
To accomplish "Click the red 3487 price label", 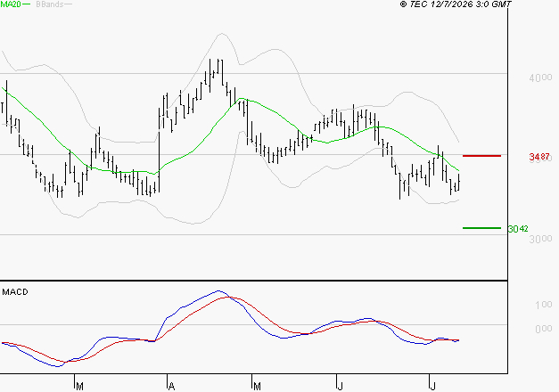I will point(539,157).
